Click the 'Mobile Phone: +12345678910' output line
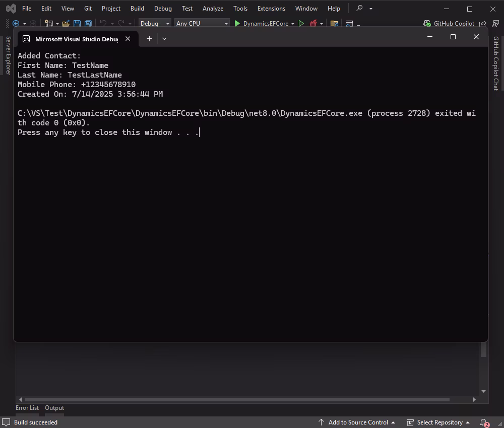The width and height of the screenshot is (504, 428). pos(77,85)
